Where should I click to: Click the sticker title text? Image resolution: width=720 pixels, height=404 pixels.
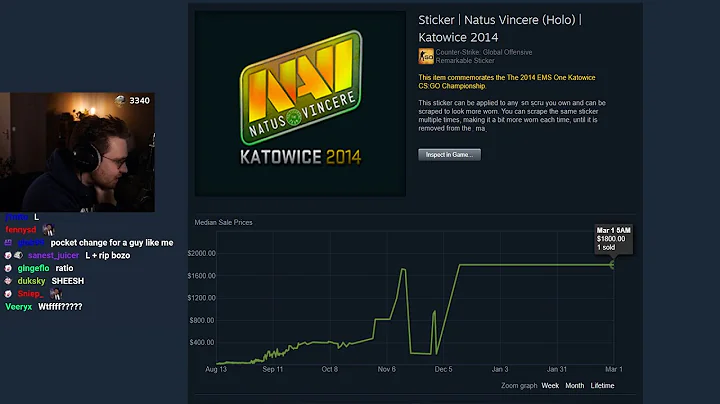(500, 28)
